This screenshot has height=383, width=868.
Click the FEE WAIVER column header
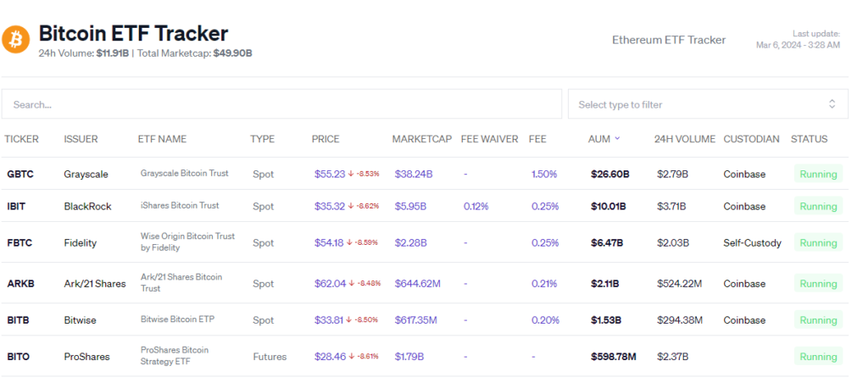(x=487, y=139)
